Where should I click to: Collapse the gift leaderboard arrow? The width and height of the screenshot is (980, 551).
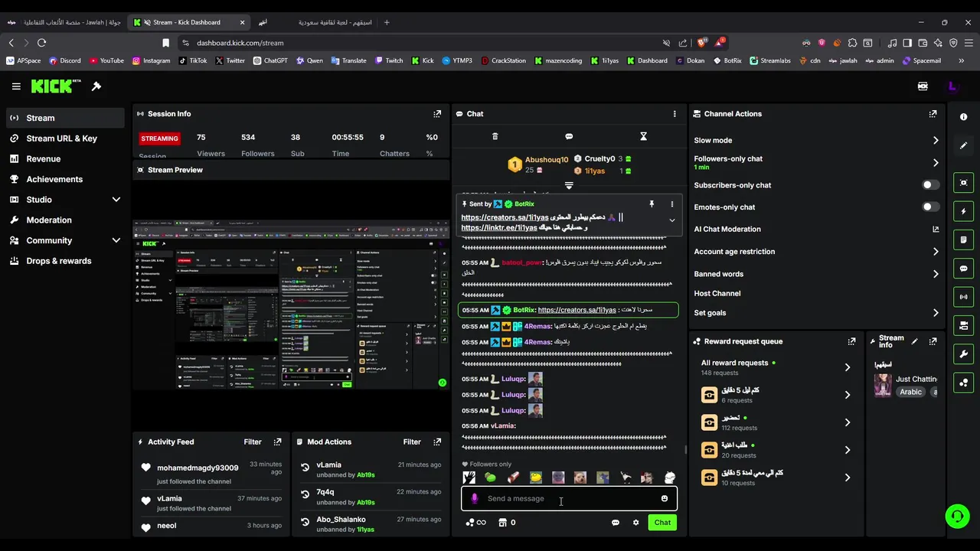click(569, 185)
